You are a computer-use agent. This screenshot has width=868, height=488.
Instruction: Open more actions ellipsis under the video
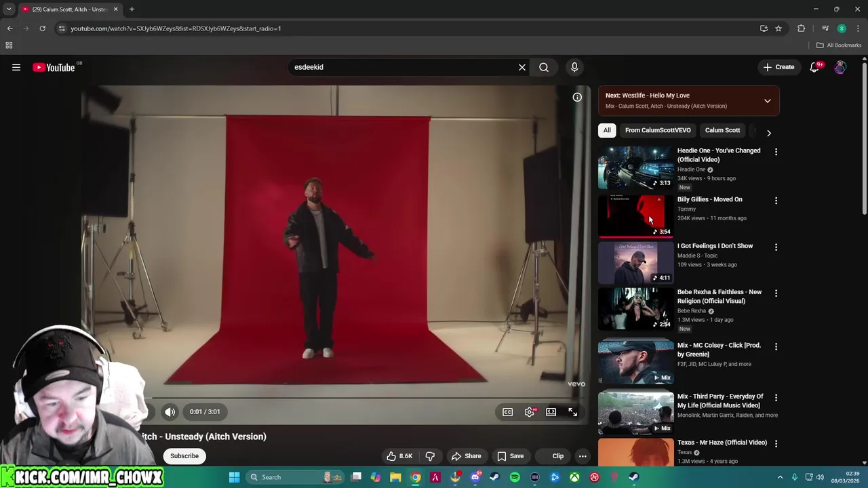(x=583, y=456)
